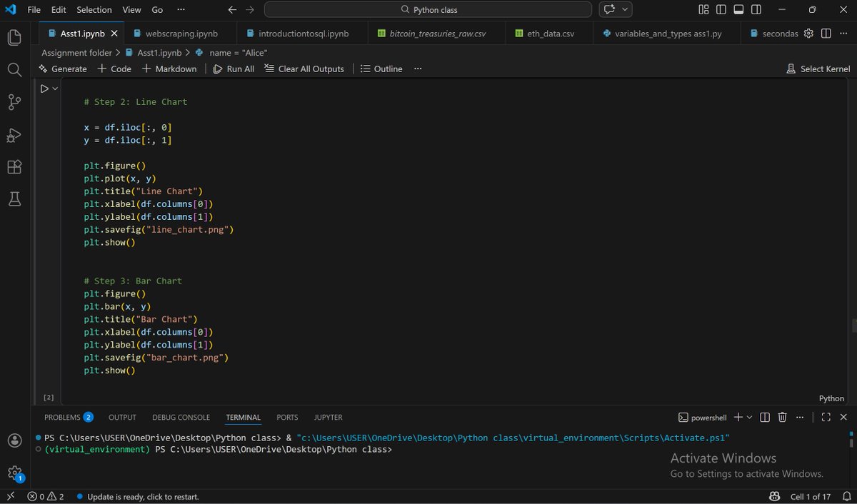Click Clear All Outputs
Image resolution: width=857 pixels, height=504 pixels.
tap(304, 69)
